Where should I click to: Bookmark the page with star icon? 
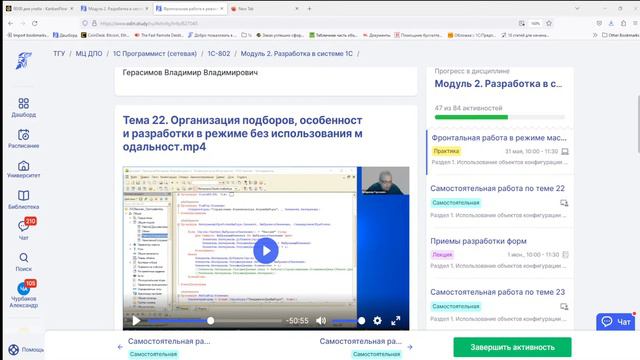coord(549,23)
